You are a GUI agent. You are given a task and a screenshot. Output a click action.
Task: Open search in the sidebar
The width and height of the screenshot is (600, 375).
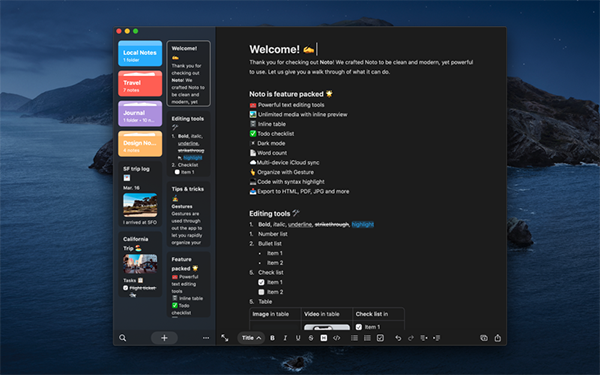pos(122,338)
